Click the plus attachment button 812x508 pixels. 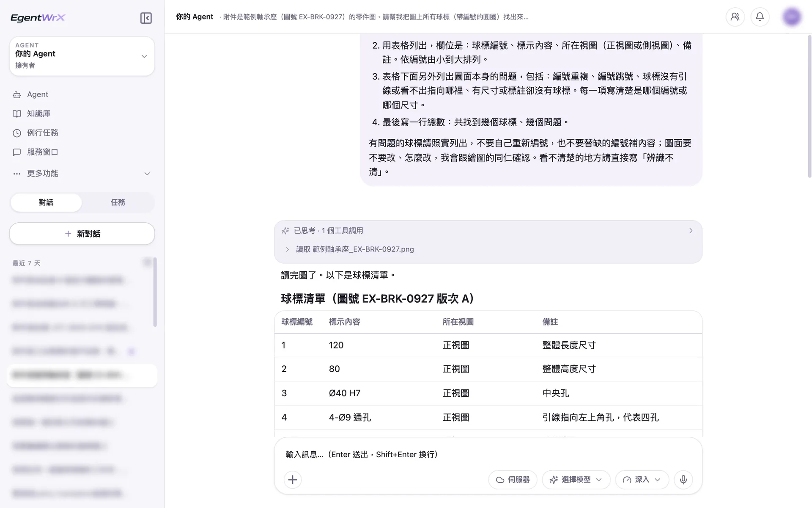point(293,480)
